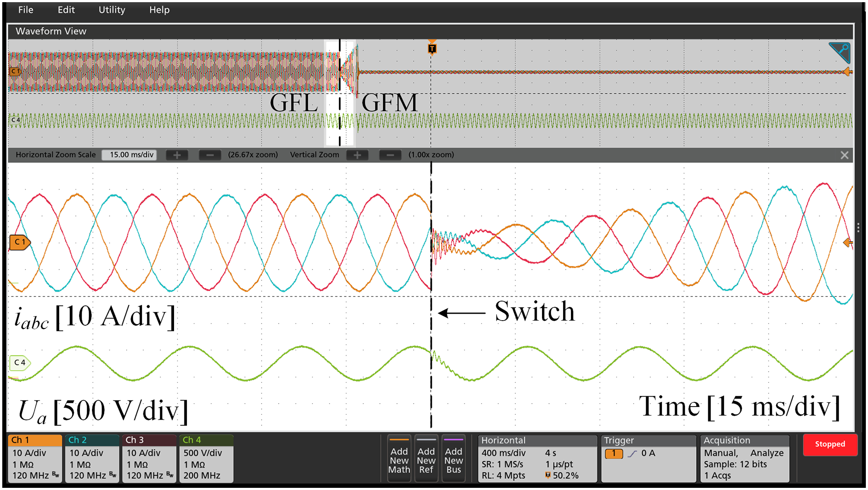Viewport: 868px width, 490px height.
Task: Open the File menu
Action: coord(25,10)
